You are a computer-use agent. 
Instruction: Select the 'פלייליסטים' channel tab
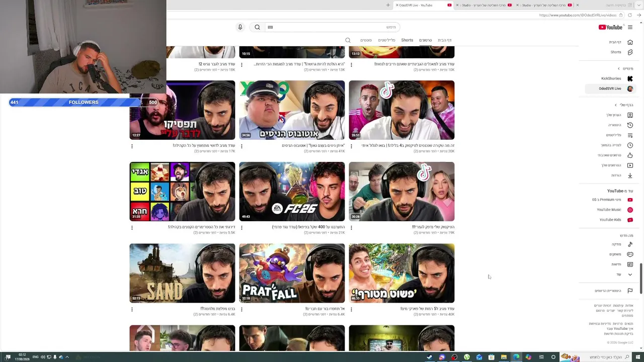pyautogui.click(x=386, y=40)
